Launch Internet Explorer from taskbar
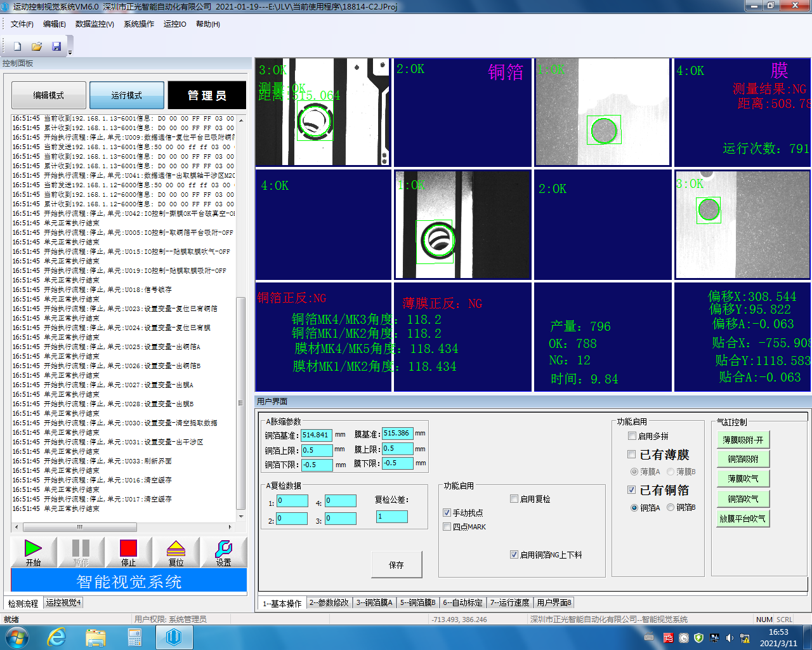 coord(57,637)
